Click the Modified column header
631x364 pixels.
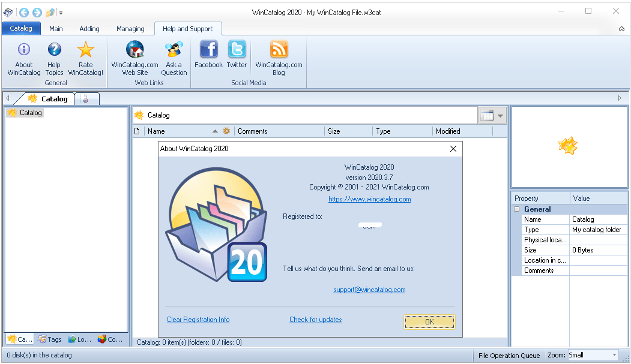(x=462, y=131)
